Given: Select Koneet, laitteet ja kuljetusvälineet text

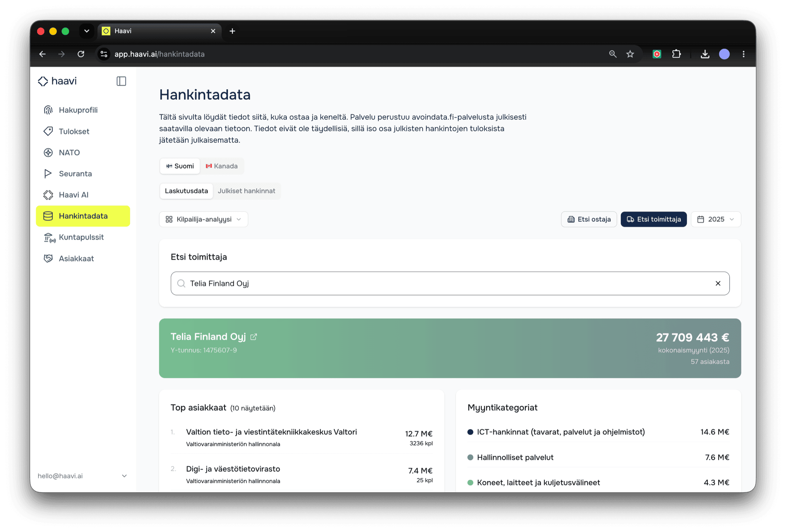Looking at the screenshot, I should [538, 483].
